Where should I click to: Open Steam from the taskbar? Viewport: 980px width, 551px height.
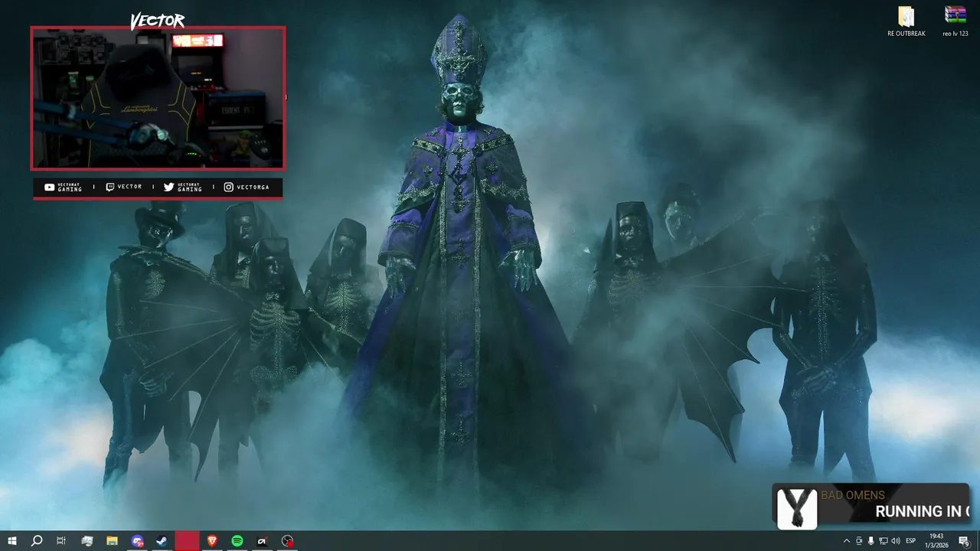coord(162,541)
